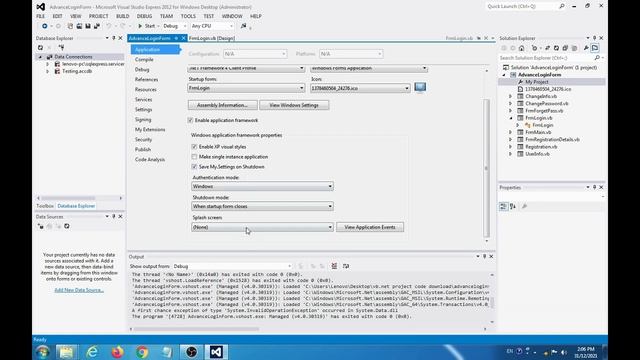Click the Find in Files icon after Any CPU

click(244, 26)
